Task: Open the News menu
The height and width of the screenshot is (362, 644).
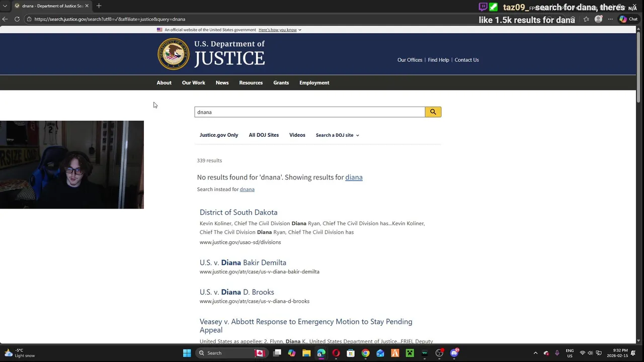Action: (222, 83)
